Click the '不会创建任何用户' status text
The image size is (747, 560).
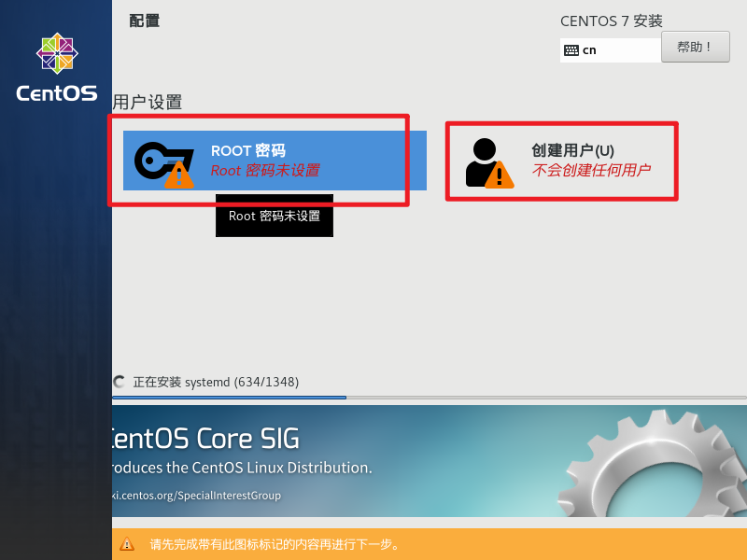pyautogui.click(x=591, y=170)
